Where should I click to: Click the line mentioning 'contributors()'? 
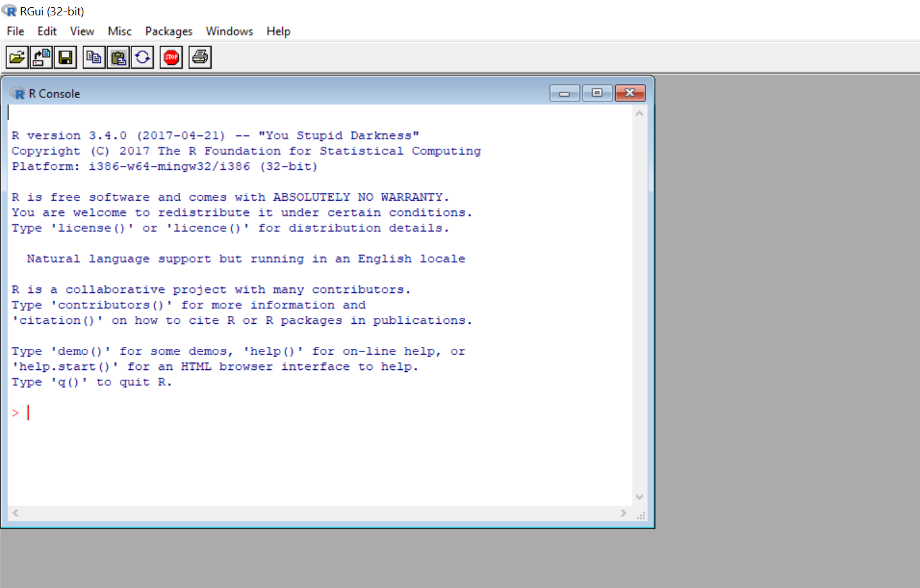click(x=189, y=305)
